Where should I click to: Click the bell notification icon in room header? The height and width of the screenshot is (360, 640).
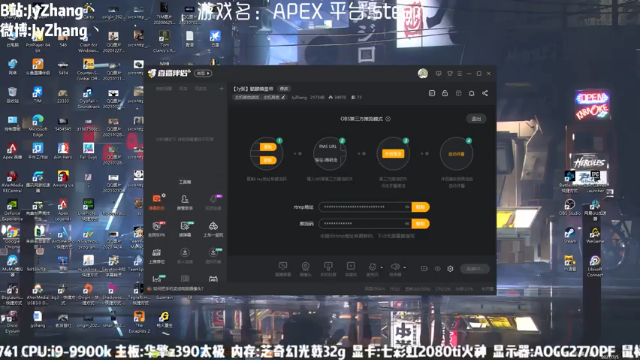point(471,93)
